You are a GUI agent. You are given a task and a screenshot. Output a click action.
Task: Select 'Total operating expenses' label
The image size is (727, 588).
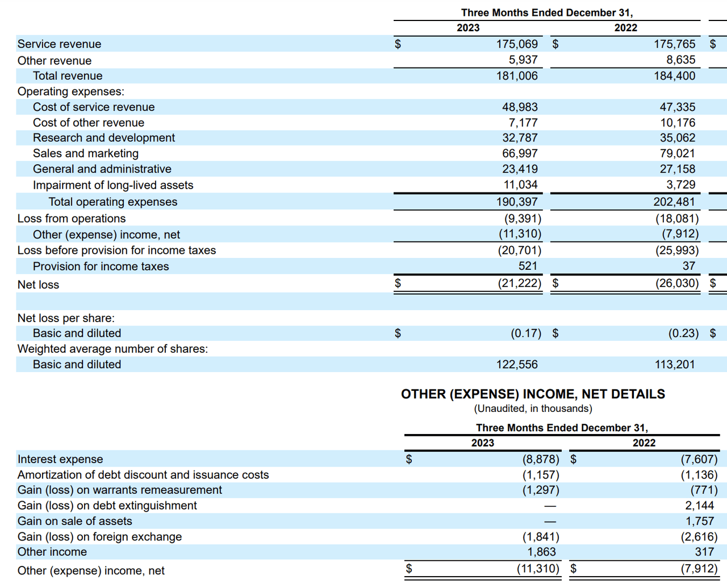coord(113,202)
